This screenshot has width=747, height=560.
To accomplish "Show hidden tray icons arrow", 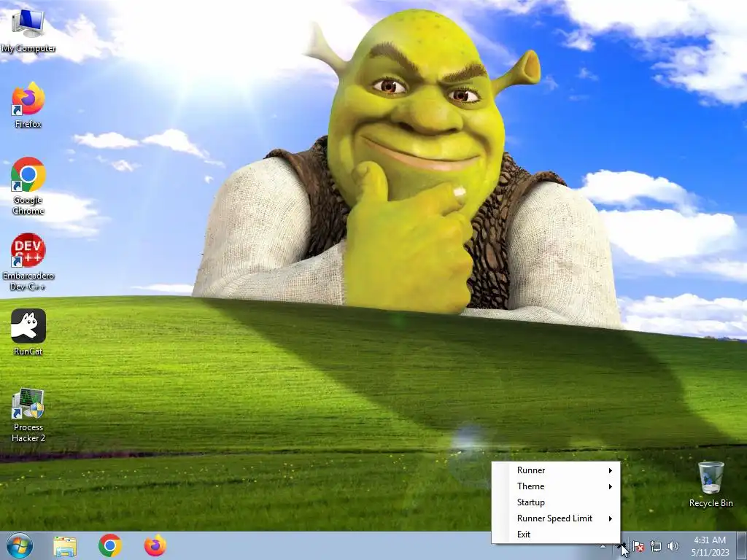I will coord(603,546).
